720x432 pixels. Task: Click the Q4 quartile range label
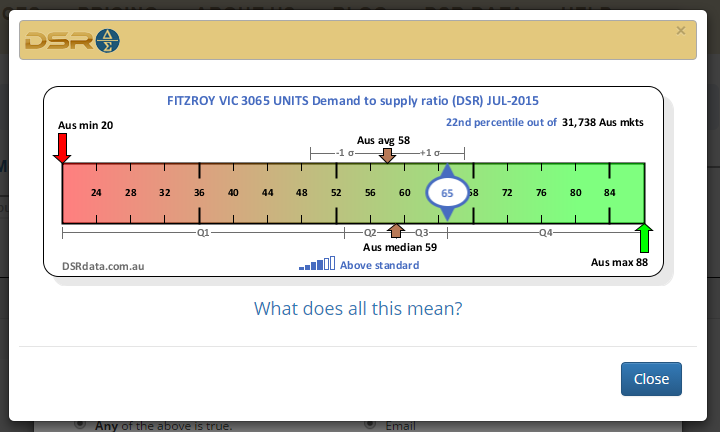click(x=545, y=232)
